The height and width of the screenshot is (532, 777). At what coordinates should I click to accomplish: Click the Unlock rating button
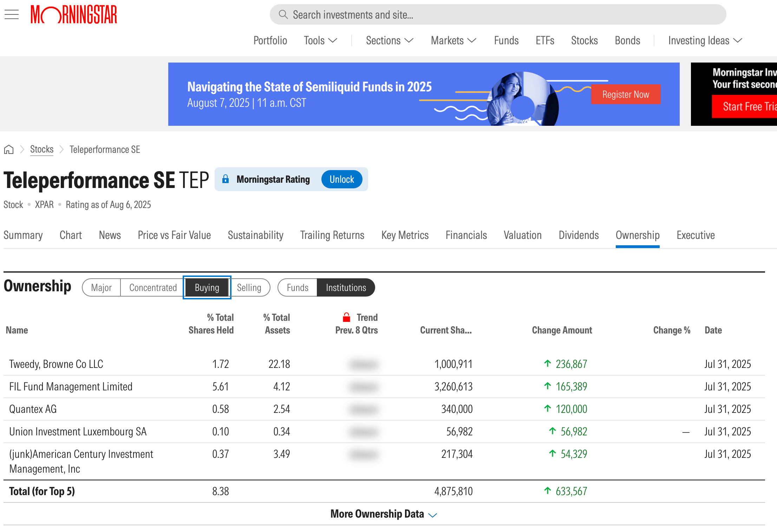[x=341, y=179]
